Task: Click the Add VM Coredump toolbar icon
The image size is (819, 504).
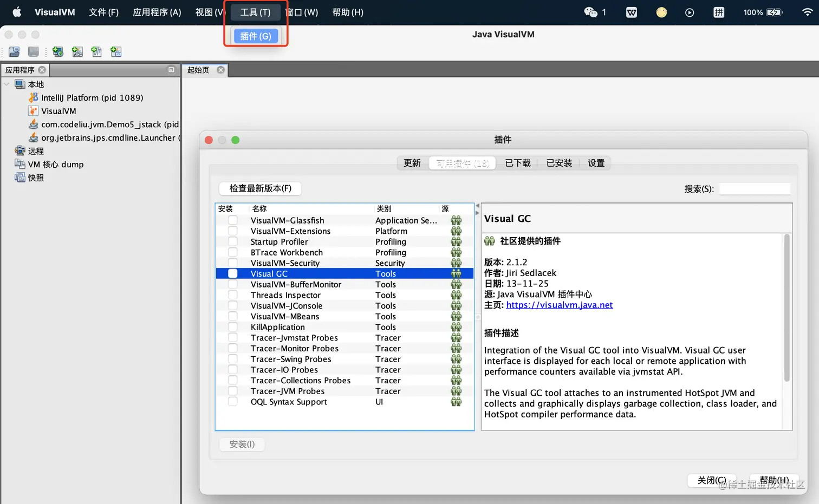Action: (96, 52)
